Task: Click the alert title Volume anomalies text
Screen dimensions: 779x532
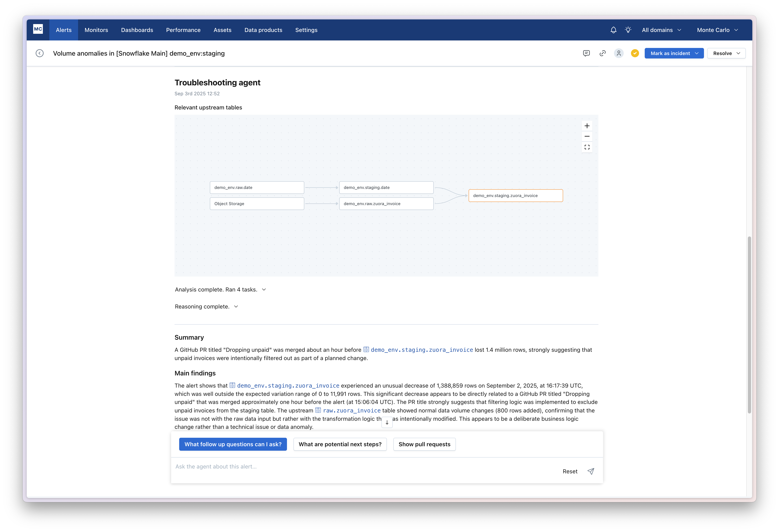Action: [x=139, y=53]
